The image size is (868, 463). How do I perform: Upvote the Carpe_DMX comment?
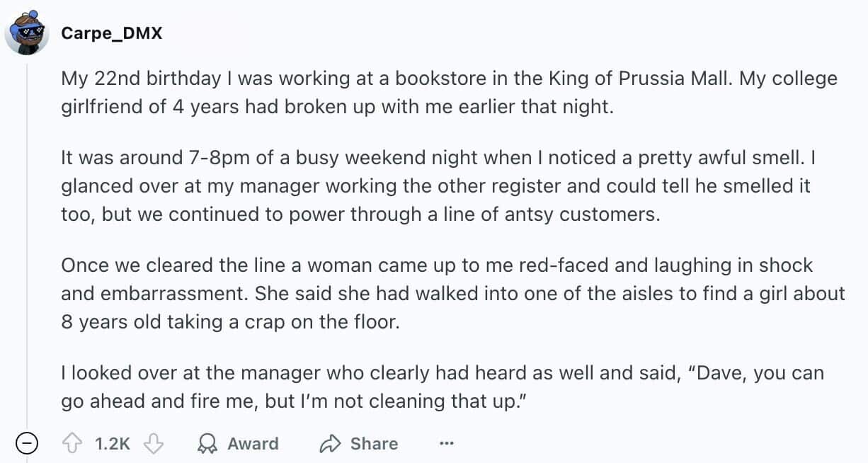[x=72, y=444]
